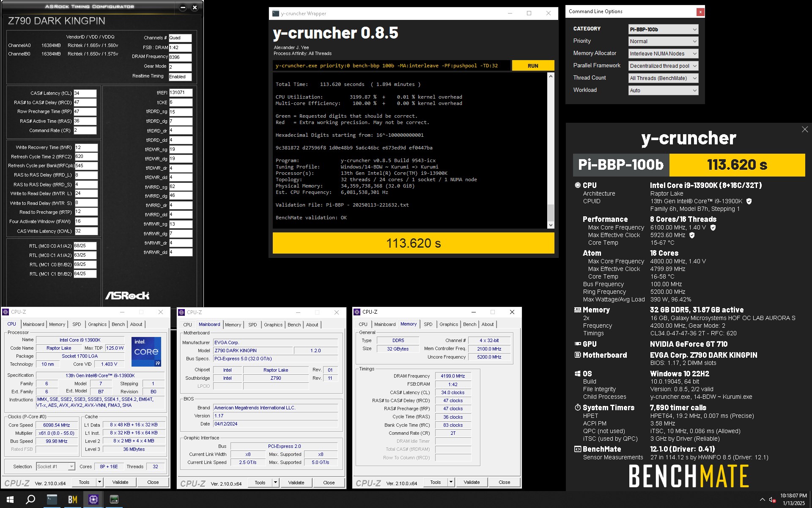Open the CATEGORY dropdown Pi-BBP-100b
The height and width of the screenshot is (508, 812).
coord(663,29)
